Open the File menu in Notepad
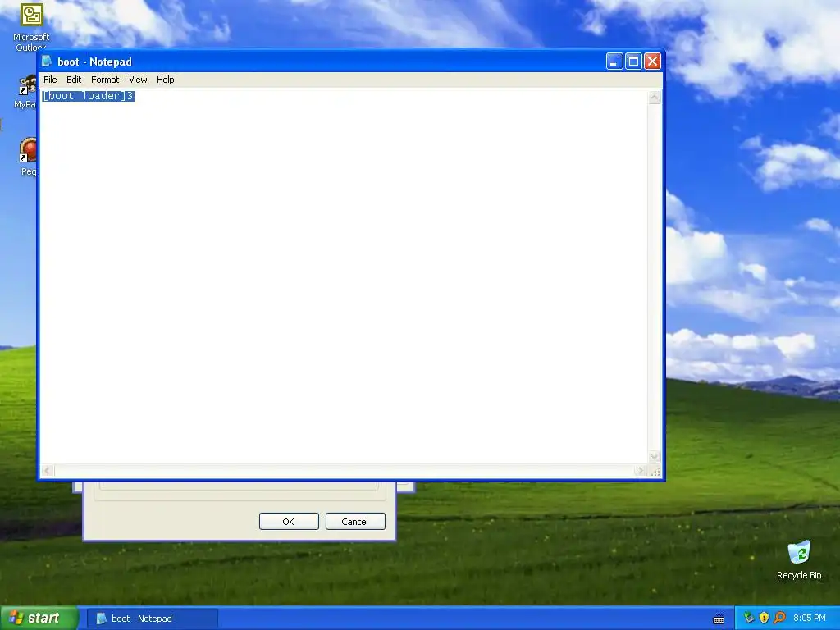 50,80
